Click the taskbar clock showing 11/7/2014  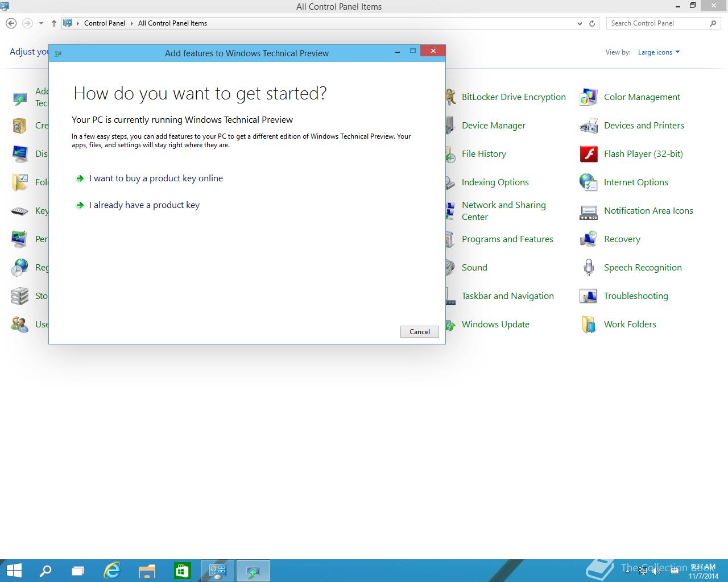704,571
